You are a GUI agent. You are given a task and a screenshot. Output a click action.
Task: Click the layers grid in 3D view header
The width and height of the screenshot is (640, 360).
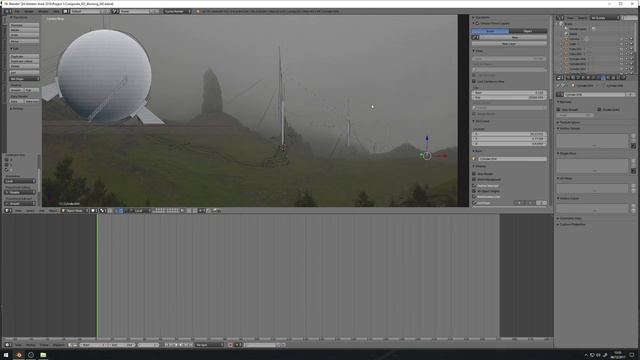click(x=166, y=211)
